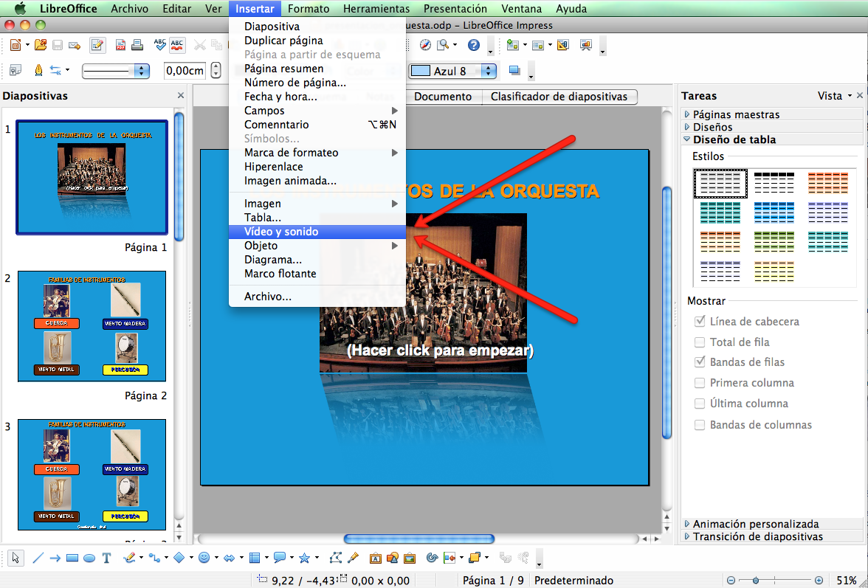Viewport: 868px width, 588px height.
Task: Choose Hiperenlace menu entry
Action: click(317, 167)
